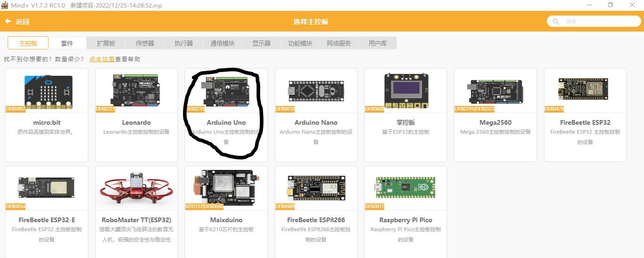This screenshot has height=258, width=644.
Task: Open the 功能模块 tab
Action: tap(300, 43)
